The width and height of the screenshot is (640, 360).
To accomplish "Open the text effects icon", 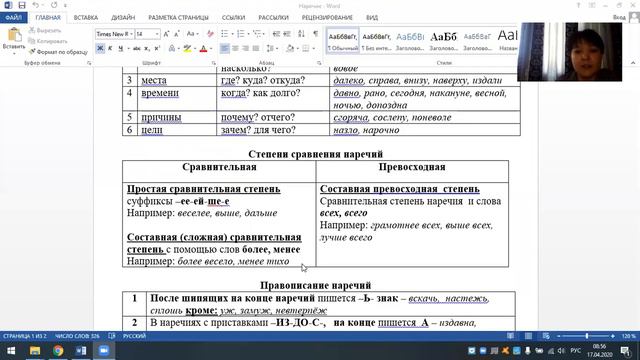I will 172,49.
